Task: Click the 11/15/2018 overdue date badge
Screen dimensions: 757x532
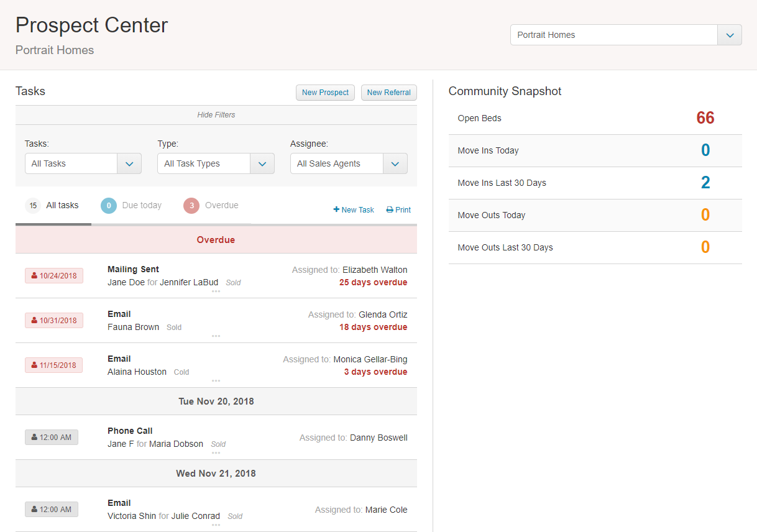Action: tap(54, 365)
